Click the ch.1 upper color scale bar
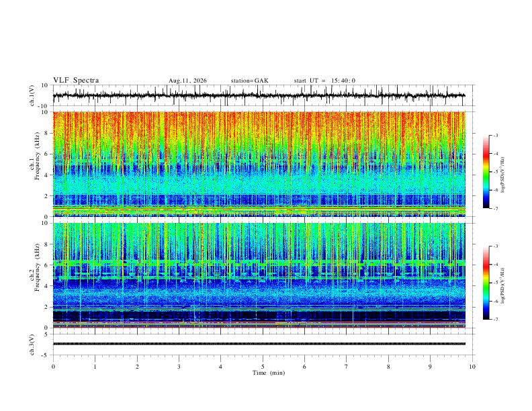The width and height of the screenshot is (532, 411). coord(486,172)
